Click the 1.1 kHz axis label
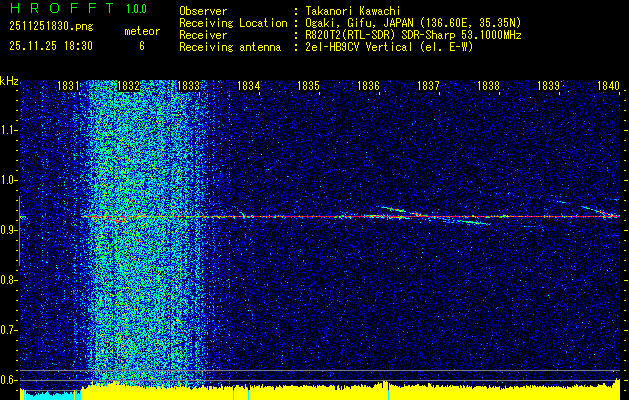 click(x=8, y=130)
